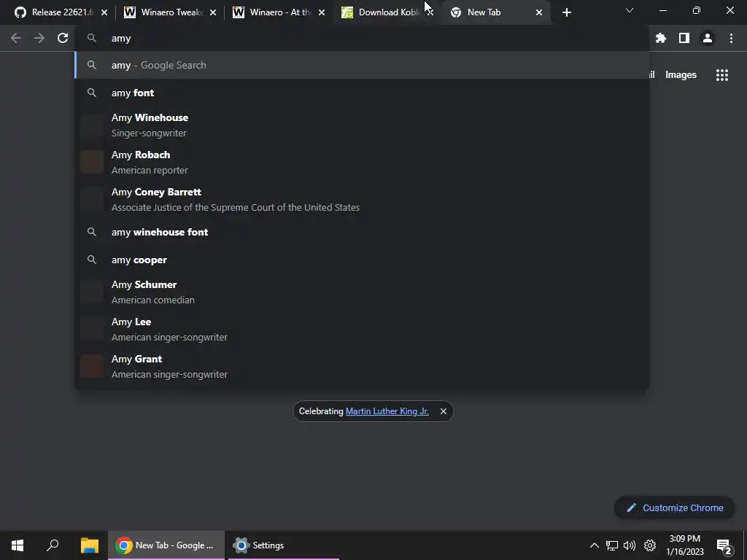
Task: Go forward with the forward arrow
Action: point(39,38)
